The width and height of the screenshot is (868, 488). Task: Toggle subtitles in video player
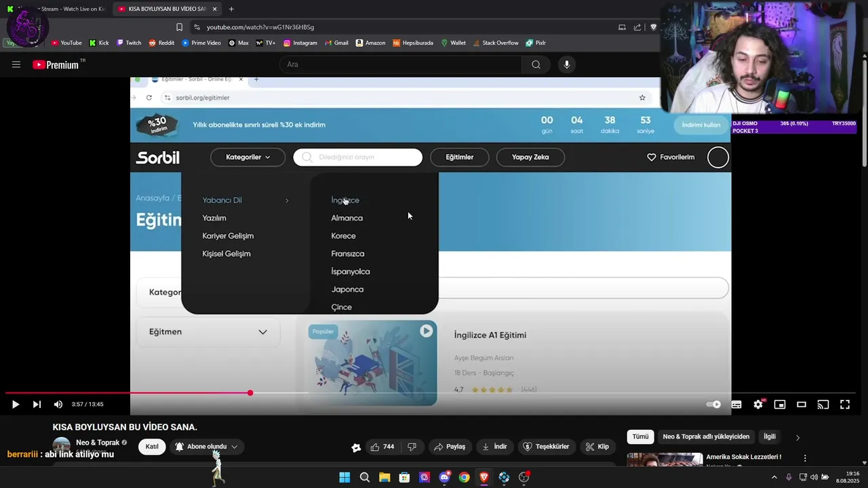tap(736, 405)
